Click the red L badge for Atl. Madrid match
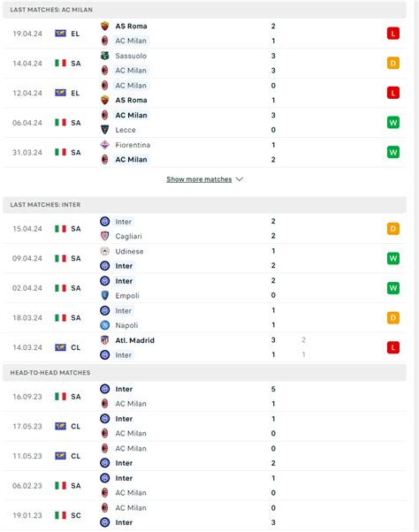 (x=392, y=347)
